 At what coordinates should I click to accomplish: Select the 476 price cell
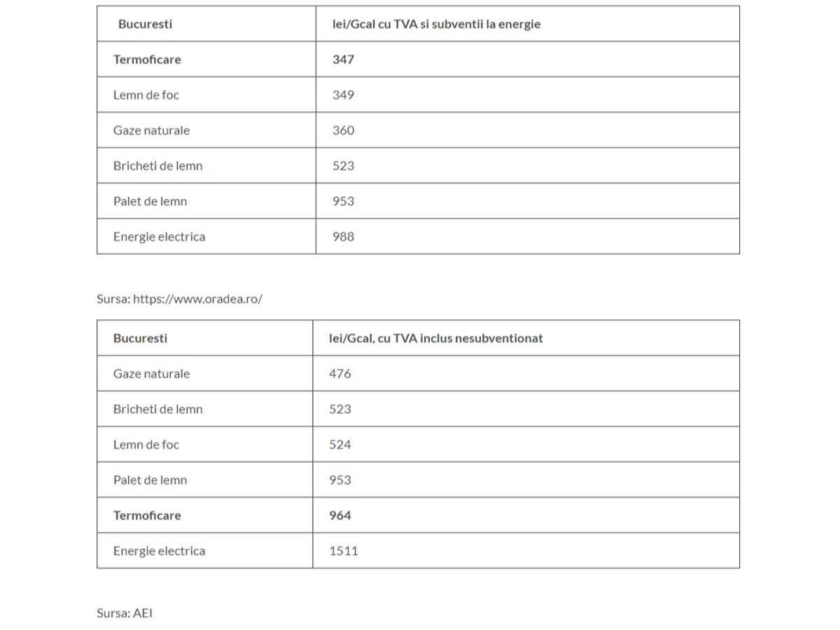pyautogui.click(x=340, y=374)
